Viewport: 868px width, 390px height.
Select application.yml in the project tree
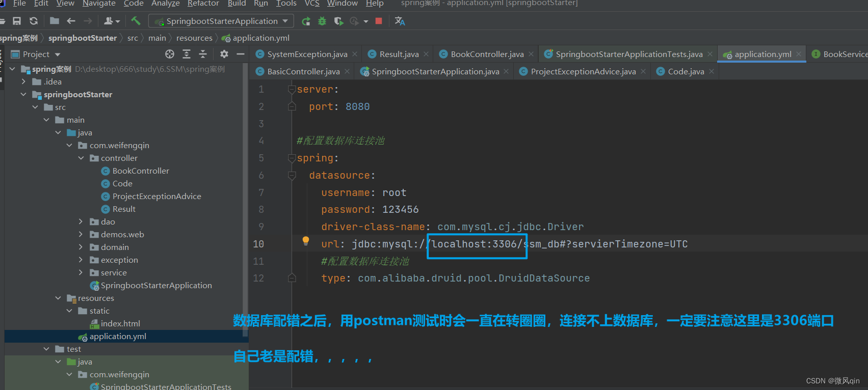pyautogui.click(x=118, y=336)
